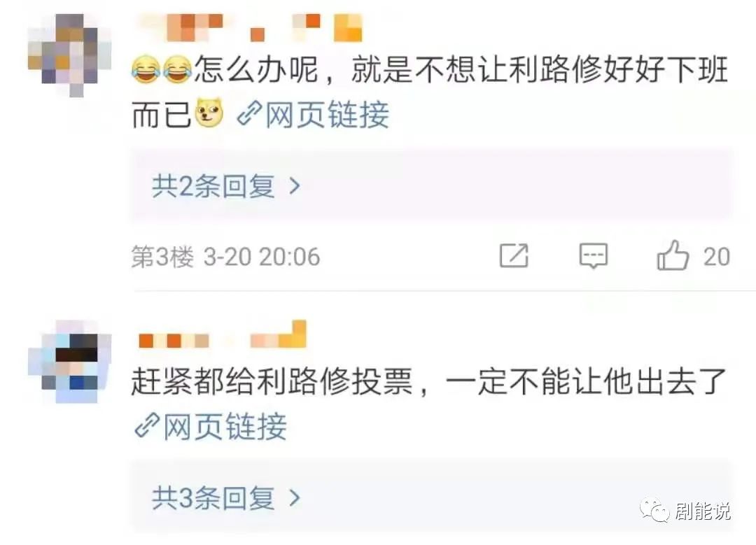Viewport: 756px width, 545px height.
Task: Click the doge emoji after 而已
Action: coord(209,113)
